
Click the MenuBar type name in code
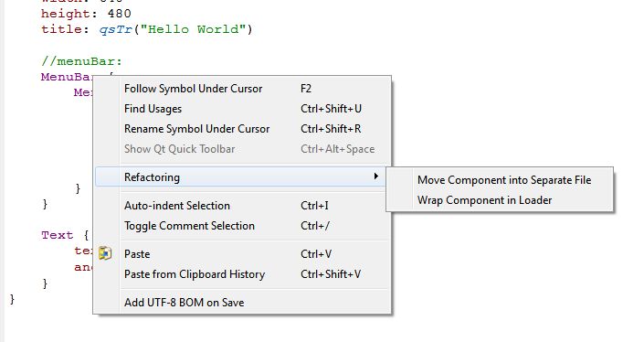point(67,77)
